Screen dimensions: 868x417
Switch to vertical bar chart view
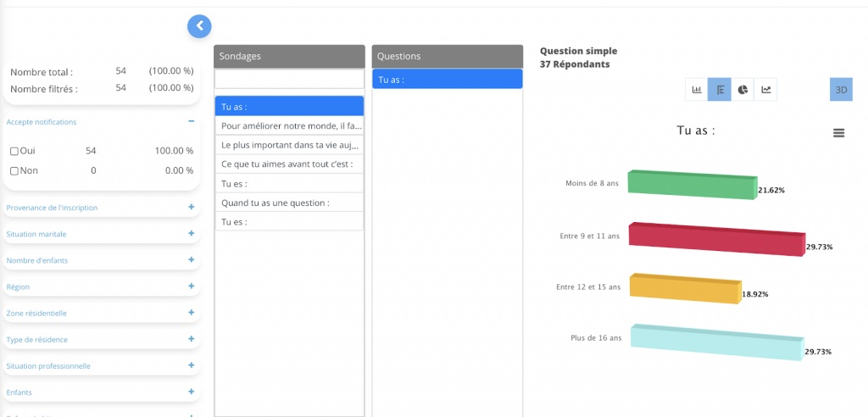coord(697,89)
